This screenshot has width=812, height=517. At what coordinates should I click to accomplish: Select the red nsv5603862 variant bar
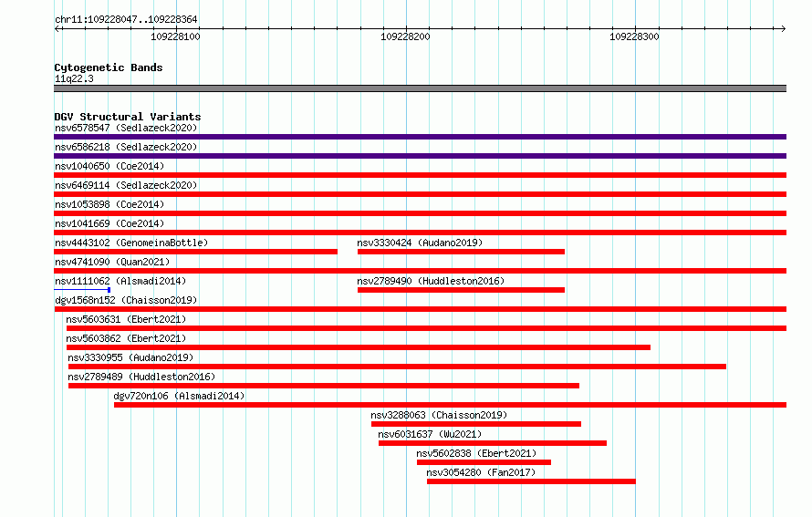click(x=359, y=347)
